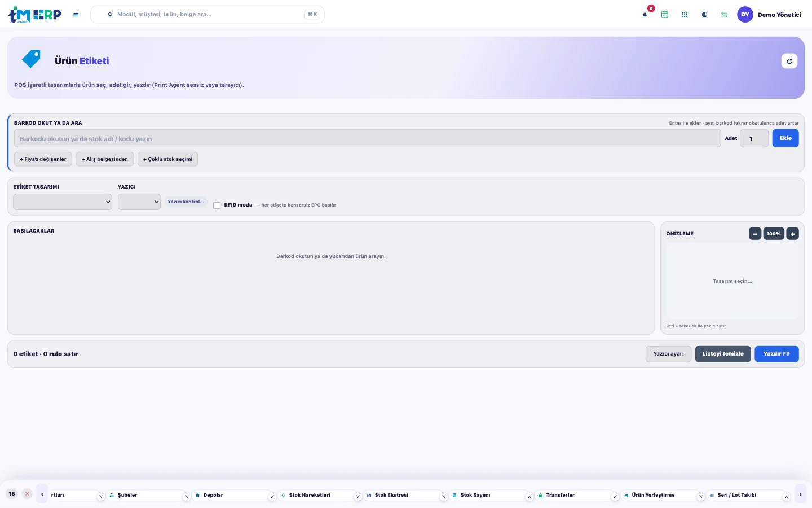Open Yazıcı ayarı settings
812x508 pixels.
coord(668,354)
